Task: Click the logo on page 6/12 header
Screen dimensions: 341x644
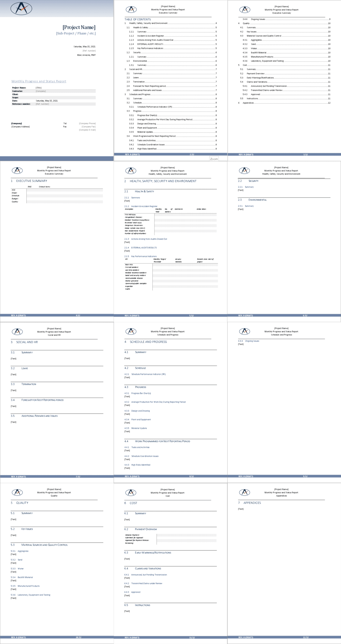Action: (x=244, y=171)
